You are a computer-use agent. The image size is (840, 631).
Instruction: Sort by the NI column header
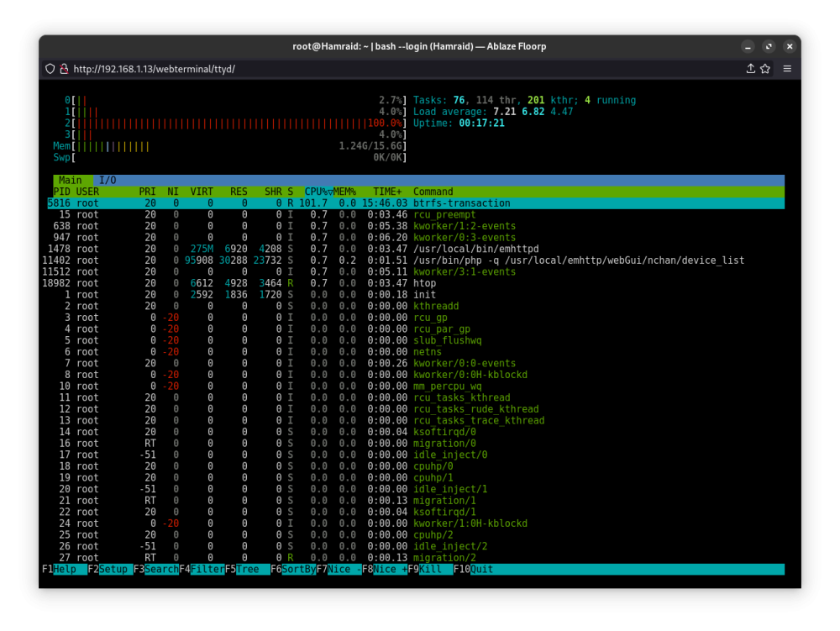[173, 192]
